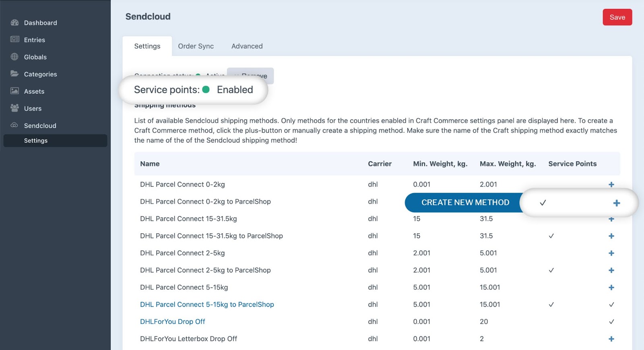Viewport: 644px width, 350px height.
Task: Click the Users people icon
Action: 14,108
